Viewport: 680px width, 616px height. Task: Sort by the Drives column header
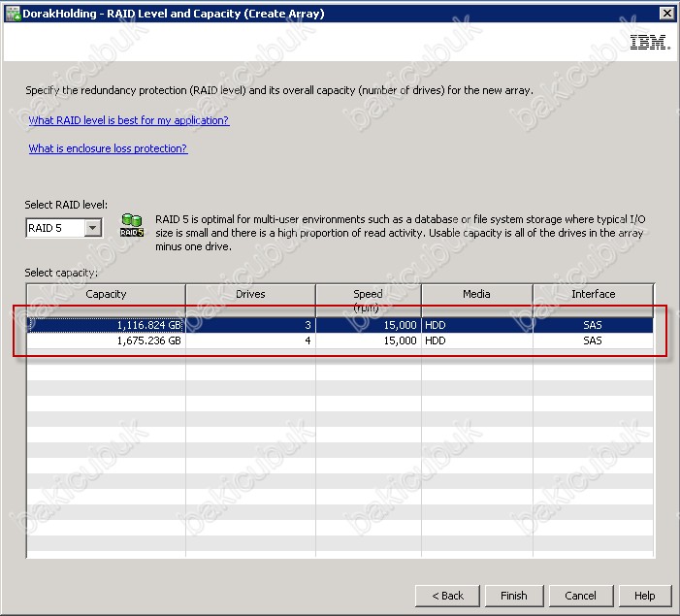(x=250, y=300)
